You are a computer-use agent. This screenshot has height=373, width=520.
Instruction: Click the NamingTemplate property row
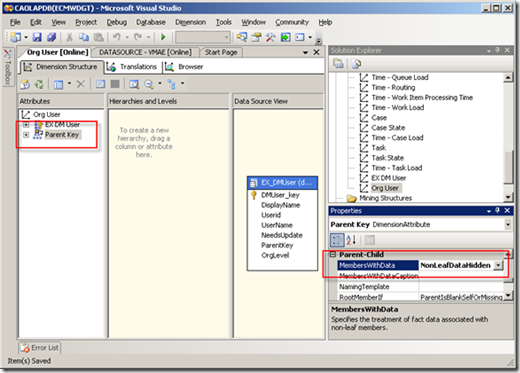(x=421, y=287)
